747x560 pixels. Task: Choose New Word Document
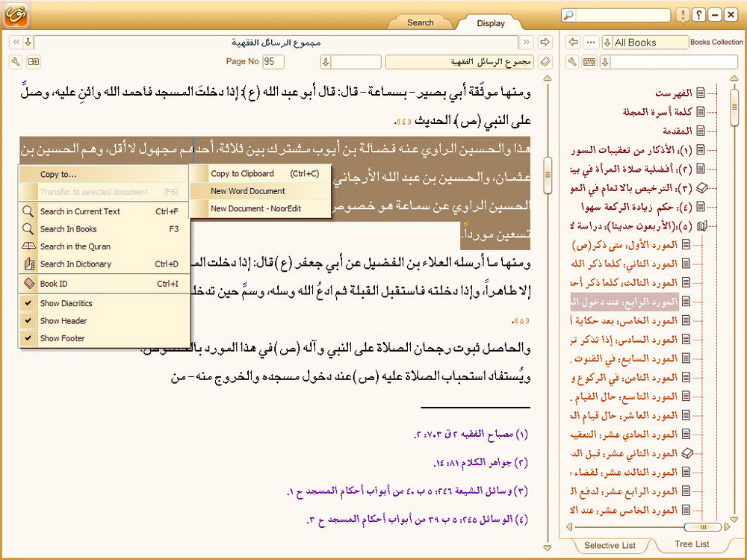(x=260, y=191)
